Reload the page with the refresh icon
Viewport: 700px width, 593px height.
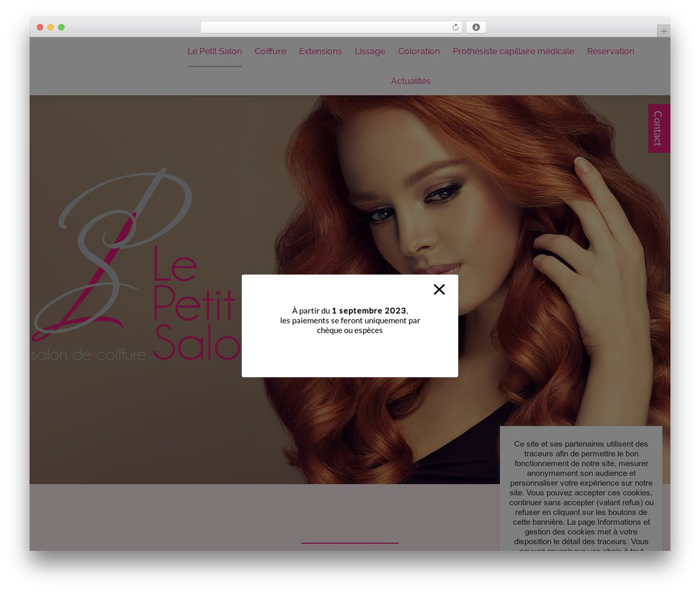tap(456, 27)
